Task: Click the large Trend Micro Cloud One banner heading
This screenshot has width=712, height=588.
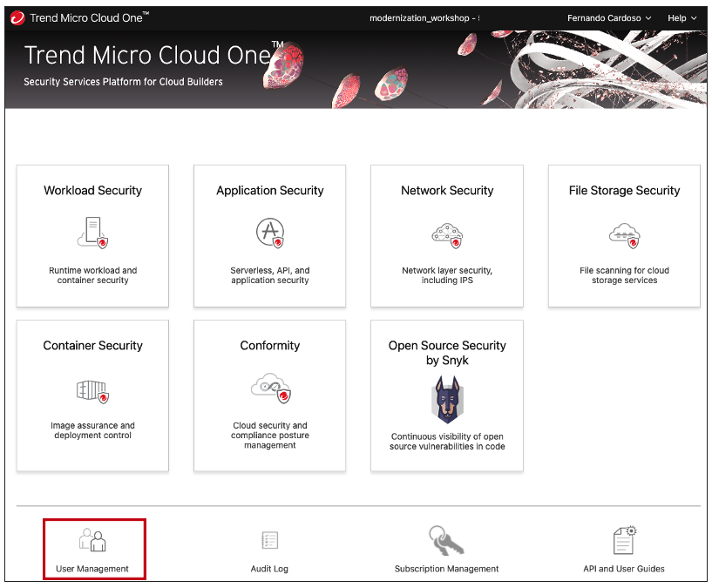Action: pyautogui.click(x=154, y=55)
